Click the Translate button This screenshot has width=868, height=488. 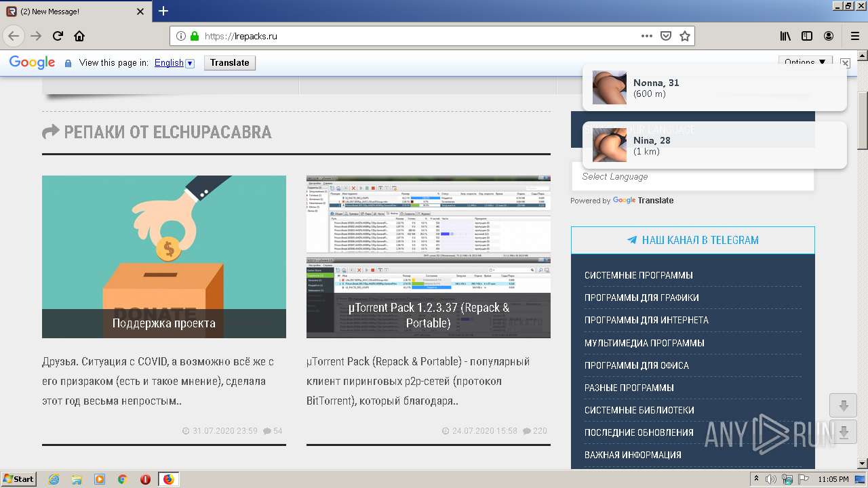pyautogui.click(x=229, y=62)
